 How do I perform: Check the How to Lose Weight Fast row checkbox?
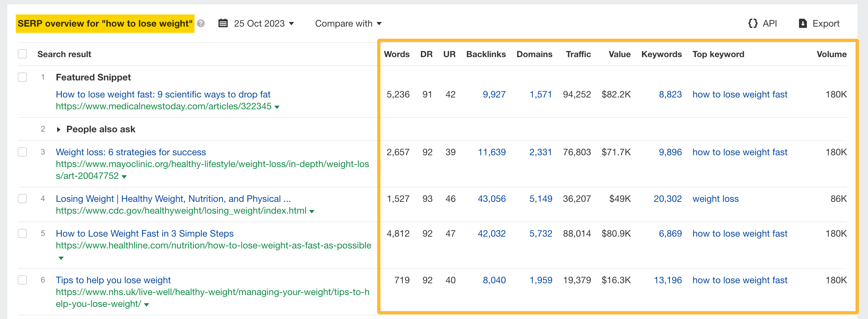(22, 233)
